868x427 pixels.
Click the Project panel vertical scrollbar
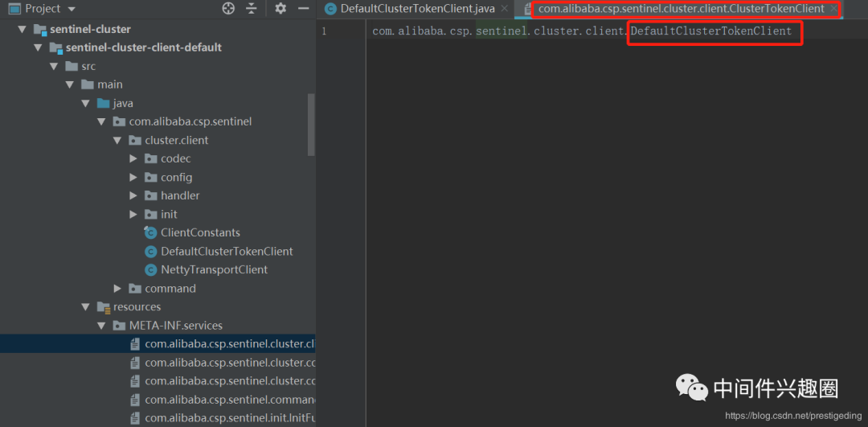pos(311,125)
